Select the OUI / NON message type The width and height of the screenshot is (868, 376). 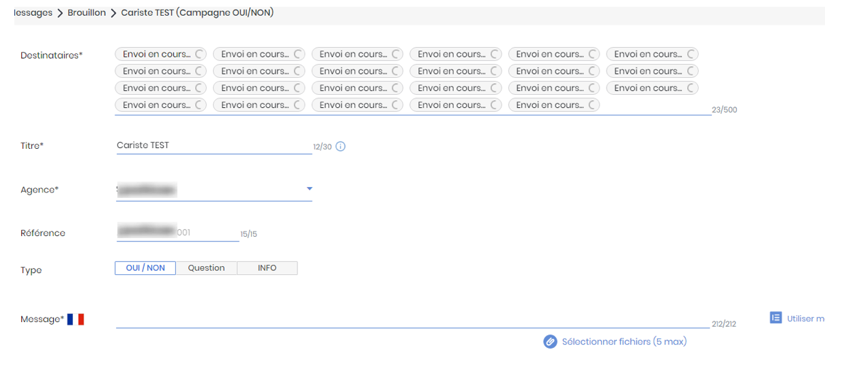145,268
